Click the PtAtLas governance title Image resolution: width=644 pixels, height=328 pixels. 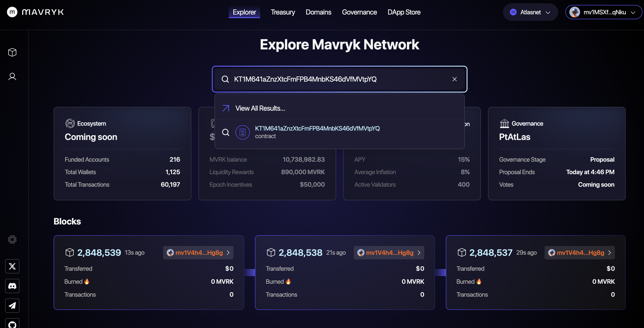pos(514,137)
